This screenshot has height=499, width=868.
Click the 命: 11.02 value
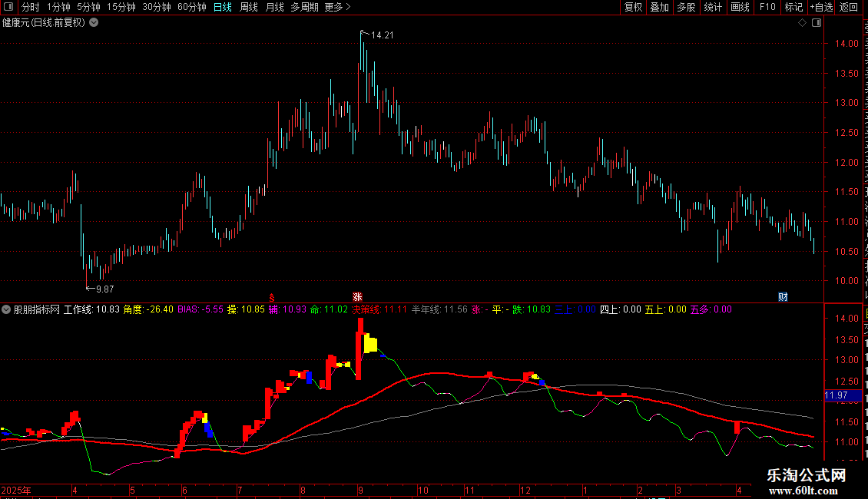click(x=329, y=309)
